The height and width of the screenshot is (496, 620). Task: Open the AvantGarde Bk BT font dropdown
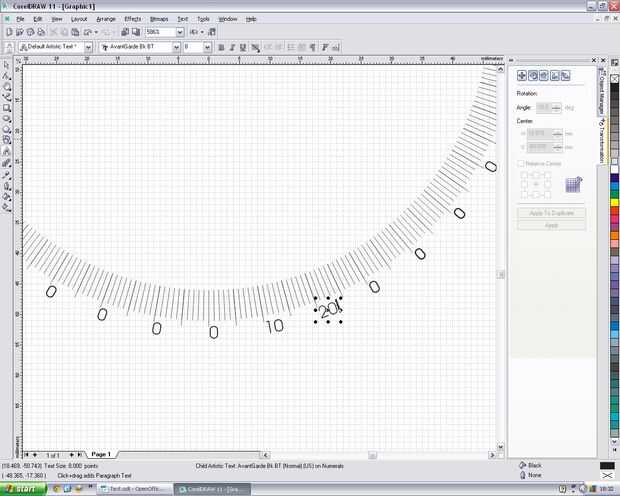176,47
